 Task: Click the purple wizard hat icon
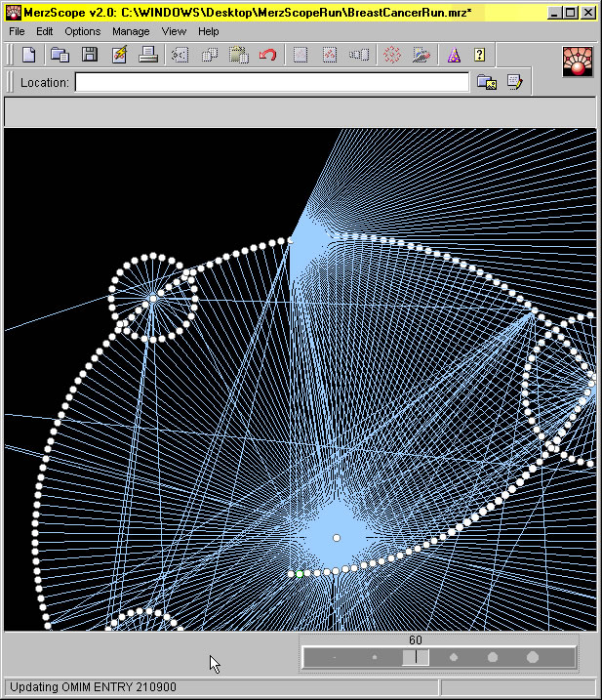click(453, 55)
